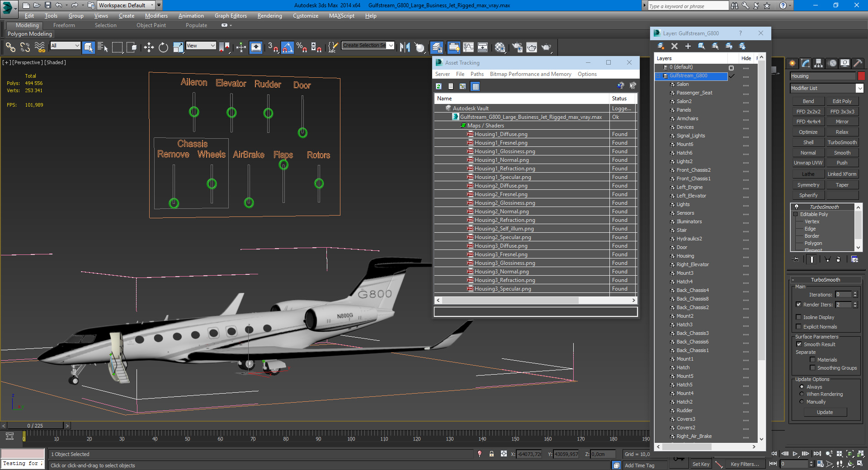Click Select Highlighted Objects and Layers icon

pyautogui.click(x=702, y=46)
